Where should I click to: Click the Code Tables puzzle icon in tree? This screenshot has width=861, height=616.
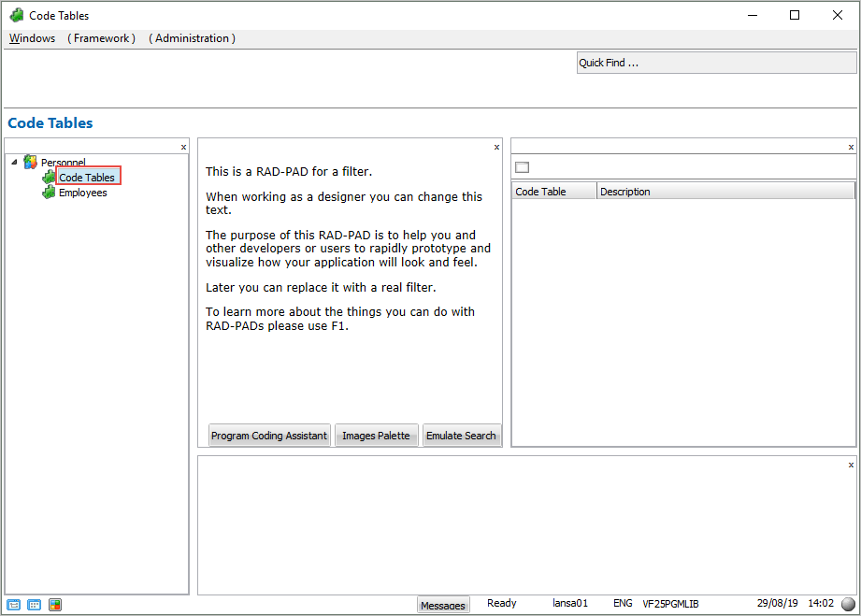pos(49,177)
